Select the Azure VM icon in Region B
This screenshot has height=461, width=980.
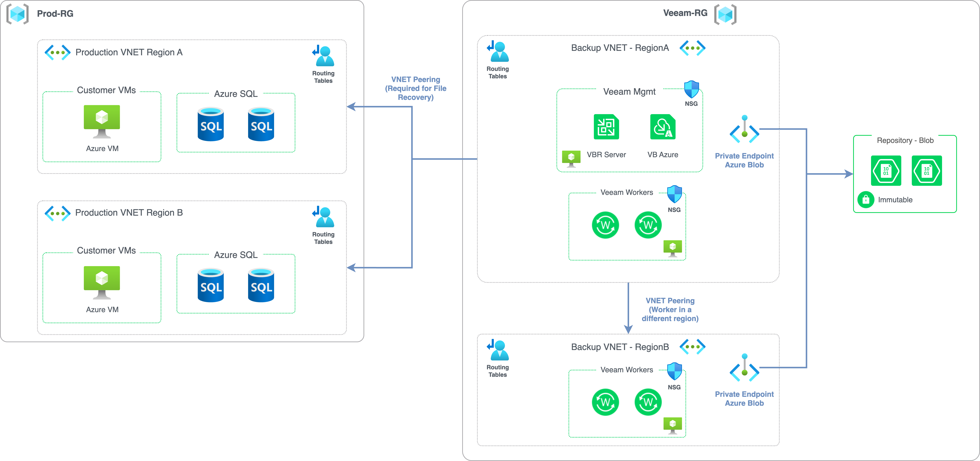point(102,283)
